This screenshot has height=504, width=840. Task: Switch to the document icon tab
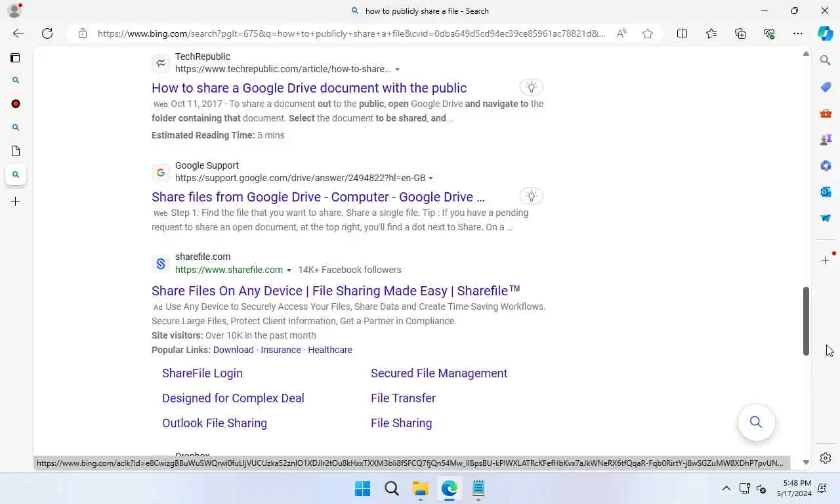[x=16, y=151]
